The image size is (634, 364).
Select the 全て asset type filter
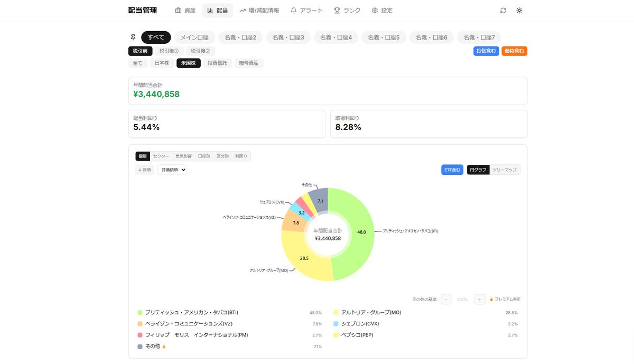137,63
